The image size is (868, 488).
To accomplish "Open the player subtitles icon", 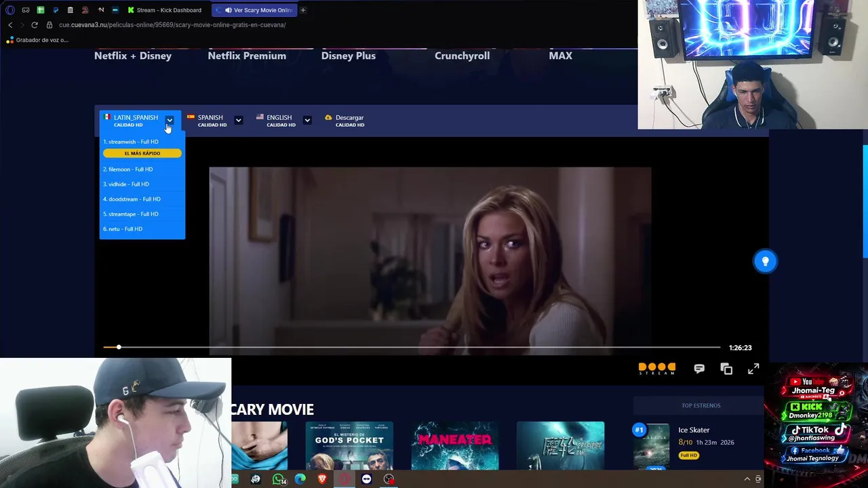I will click(x=699, y=369).
